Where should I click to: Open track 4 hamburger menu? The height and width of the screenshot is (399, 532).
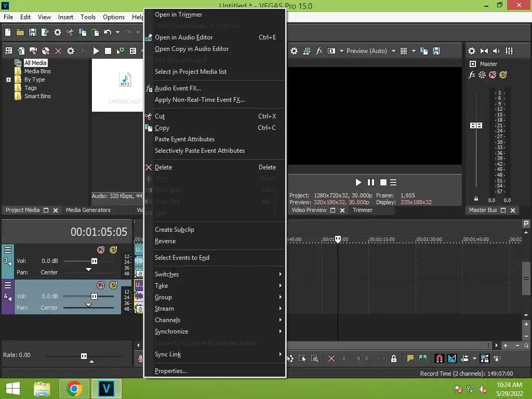coord(8,285)
